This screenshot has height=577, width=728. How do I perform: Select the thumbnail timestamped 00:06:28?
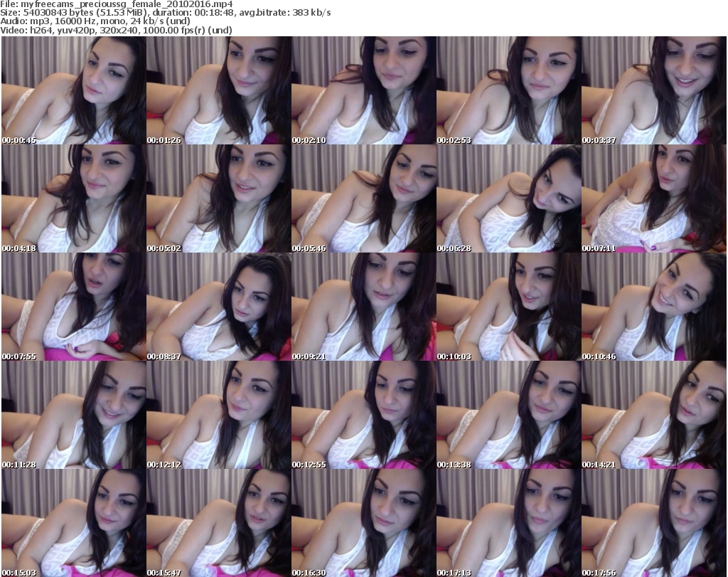(x=509, y=198)
